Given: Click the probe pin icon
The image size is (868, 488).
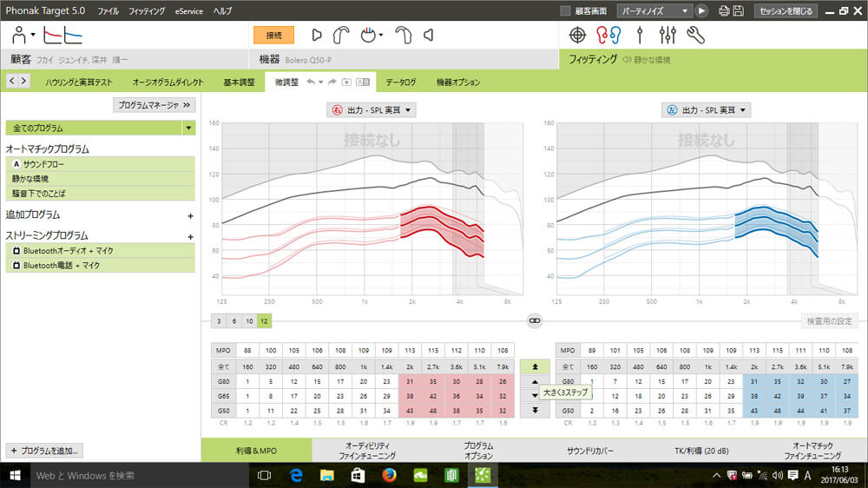Looking at the screenshot, I should pyautogui.click(x=640, y=36).
